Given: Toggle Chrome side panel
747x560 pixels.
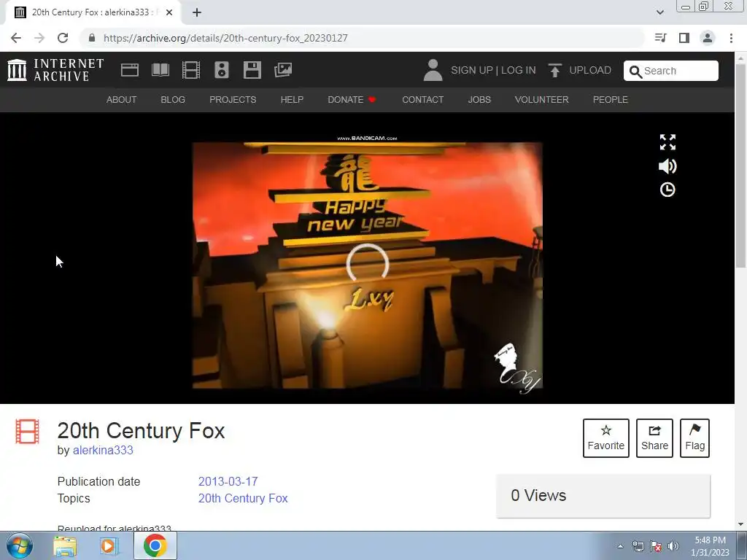Looking at the screenshot, I should [x=684, y=38].
